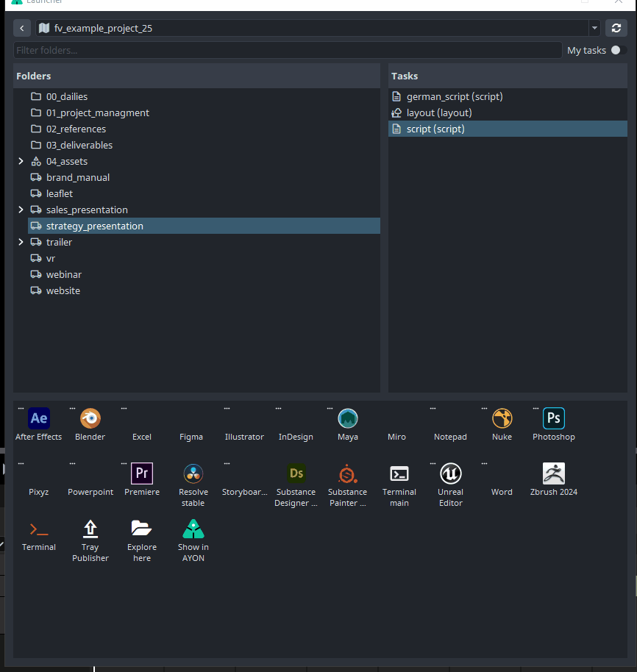The image size is (637, 672).
Task: Launch Premiere application
Action: click(142, 473)
